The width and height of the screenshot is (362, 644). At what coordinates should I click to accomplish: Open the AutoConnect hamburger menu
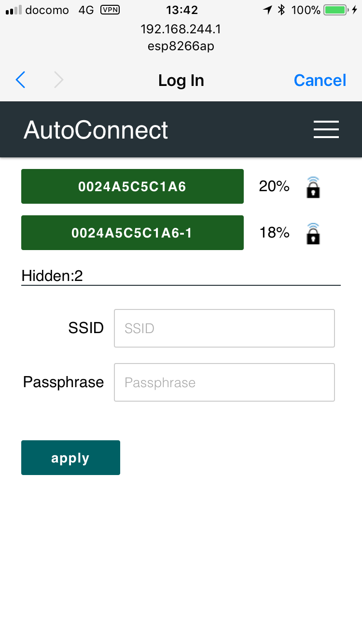(326, 129)
